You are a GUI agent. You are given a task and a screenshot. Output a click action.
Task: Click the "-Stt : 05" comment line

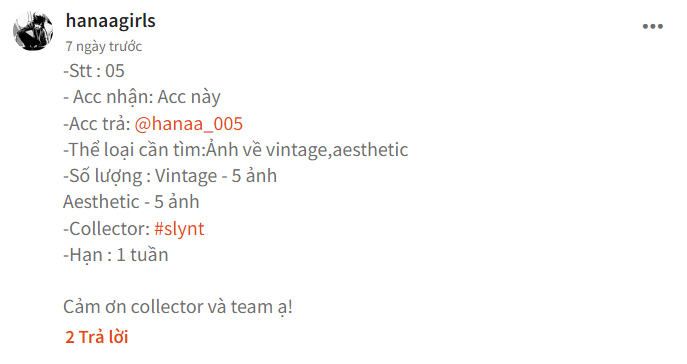pos(94,71)
